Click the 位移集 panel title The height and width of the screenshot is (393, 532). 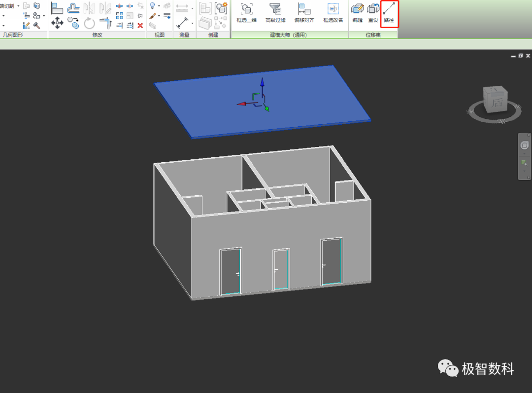[x=373, y=35]
